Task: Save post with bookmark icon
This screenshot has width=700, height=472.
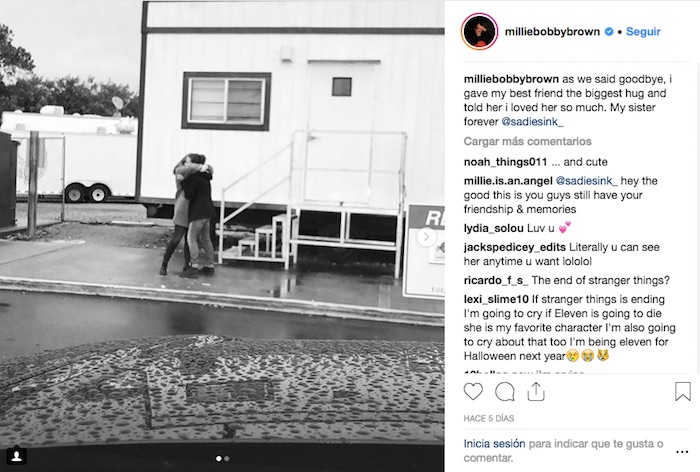Action: click(x=683, y=391)
